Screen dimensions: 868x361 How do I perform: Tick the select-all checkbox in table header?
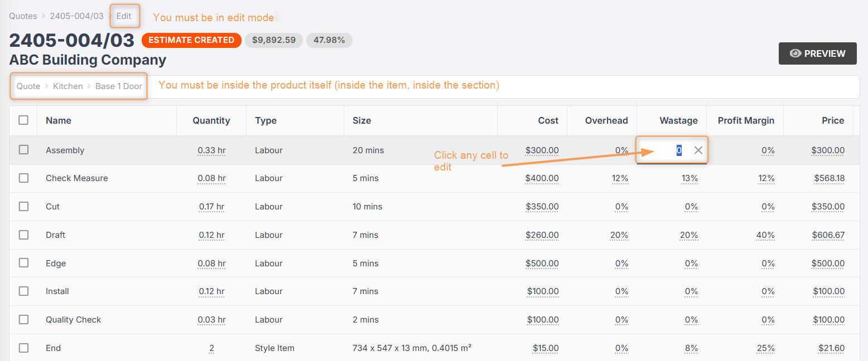[23, 120]
